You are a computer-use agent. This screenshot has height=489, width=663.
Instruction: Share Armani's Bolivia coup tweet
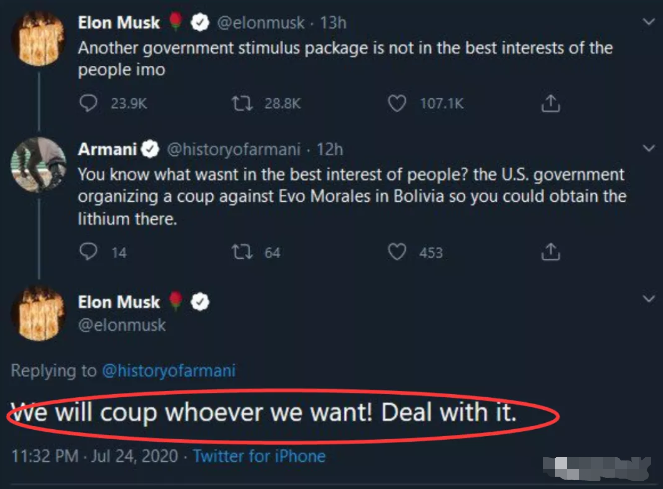tap(549, 252)
